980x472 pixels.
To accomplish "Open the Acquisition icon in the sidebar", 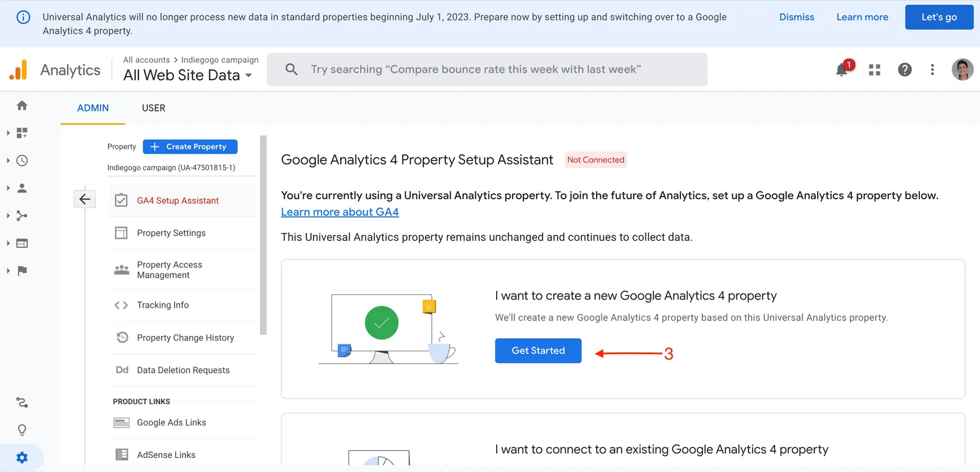I will click(x=22, y=216).
